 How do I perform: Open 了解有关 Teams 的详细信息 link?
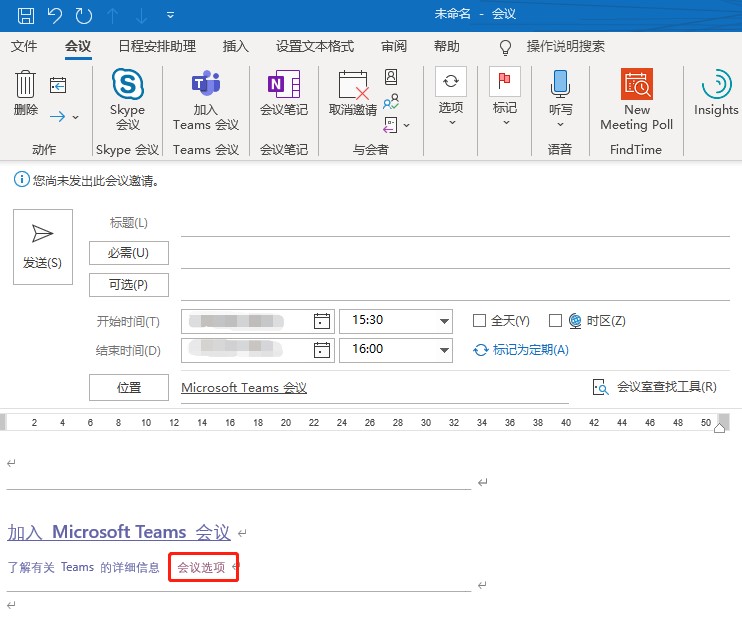(x=84, y=567)
